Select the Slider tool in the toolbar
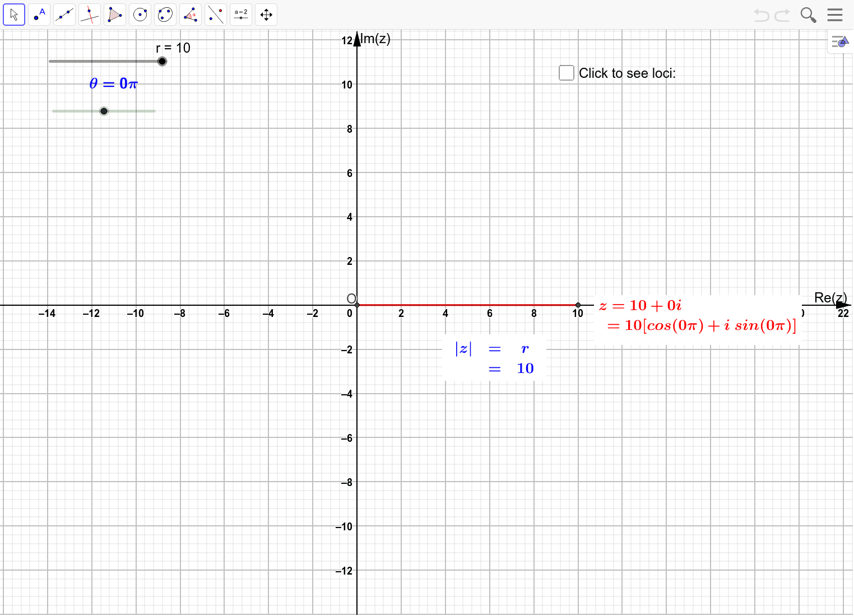854x616 pixels. click(x=241, y=14)
